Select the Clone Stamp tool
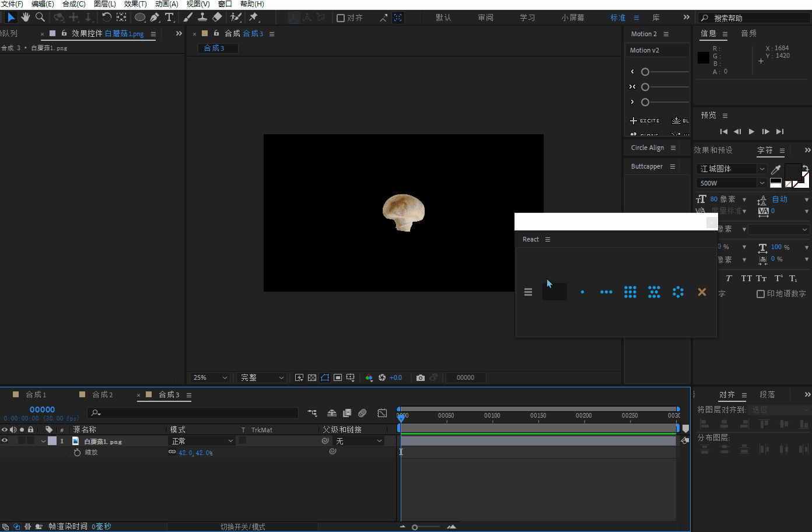This screenshot has height=532, width=812. [x=202, y=17]
